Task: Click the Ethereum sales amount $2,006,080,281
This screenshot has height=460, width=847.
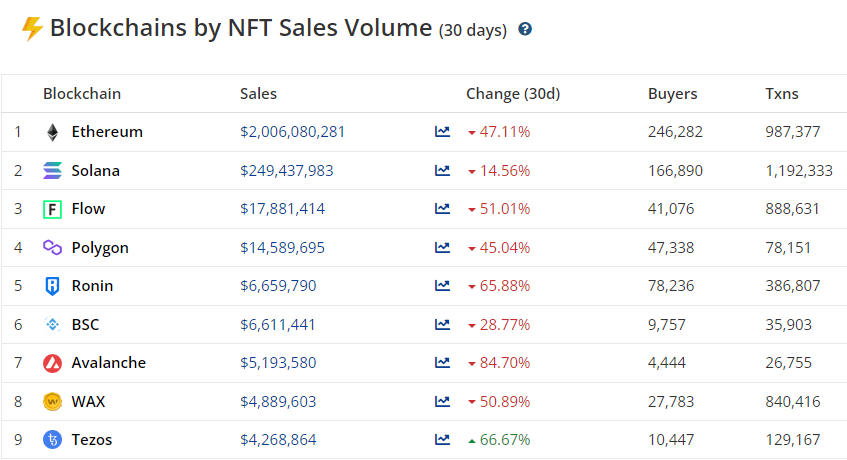Action: 292,132
